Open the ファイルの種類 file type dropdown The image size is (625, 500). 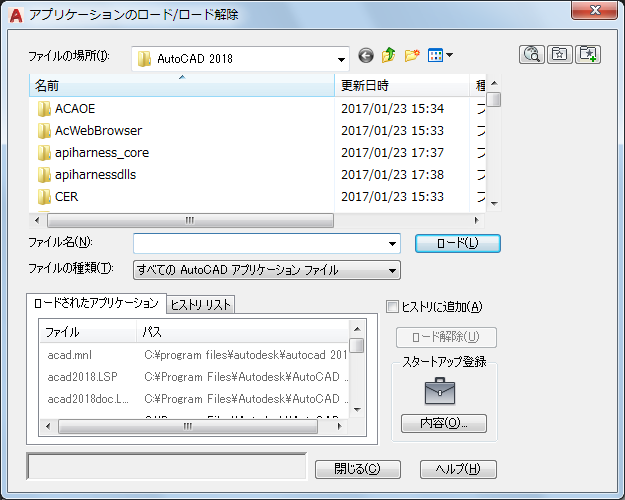pyautogui.click(x=267, y=270)
